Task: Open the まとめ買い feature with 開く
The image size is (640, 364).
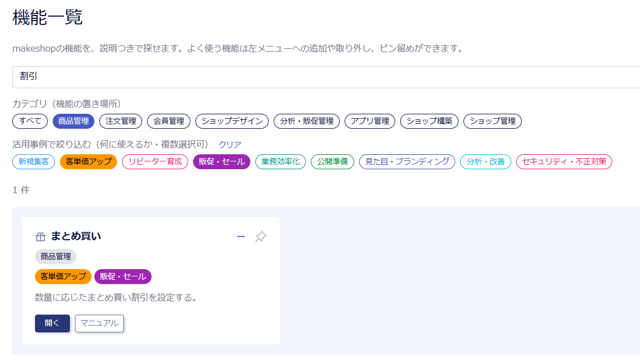Action: [x=52, y=323]
